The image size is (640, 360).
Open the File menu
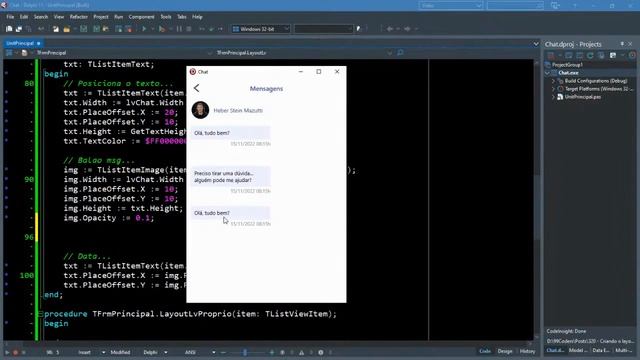[10, 17]
